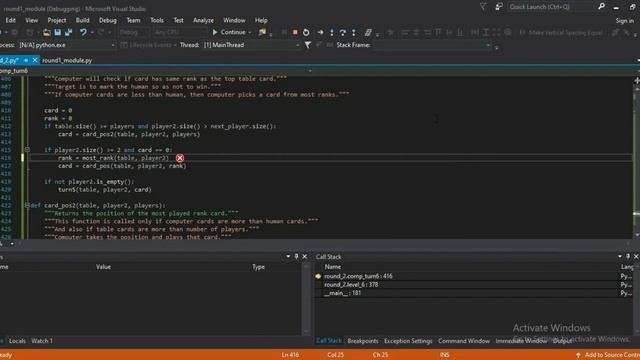This screenshot has width=640, height=360.
Task: Toggle auto-hide pin on Locals panel
Action: coord(296,256)
